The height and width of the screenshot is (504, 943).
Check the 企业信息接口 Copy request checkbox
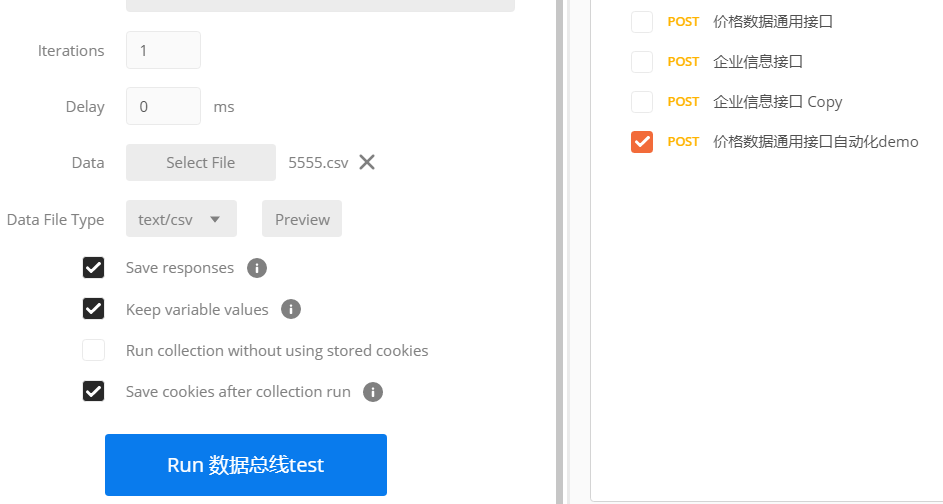tap(642, 102)
